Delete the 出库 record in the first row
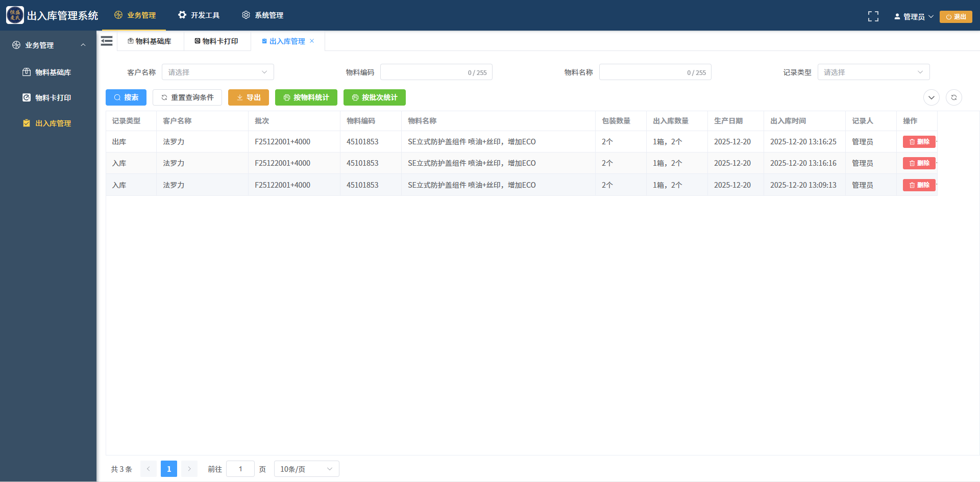 click(x=919, y=142)
